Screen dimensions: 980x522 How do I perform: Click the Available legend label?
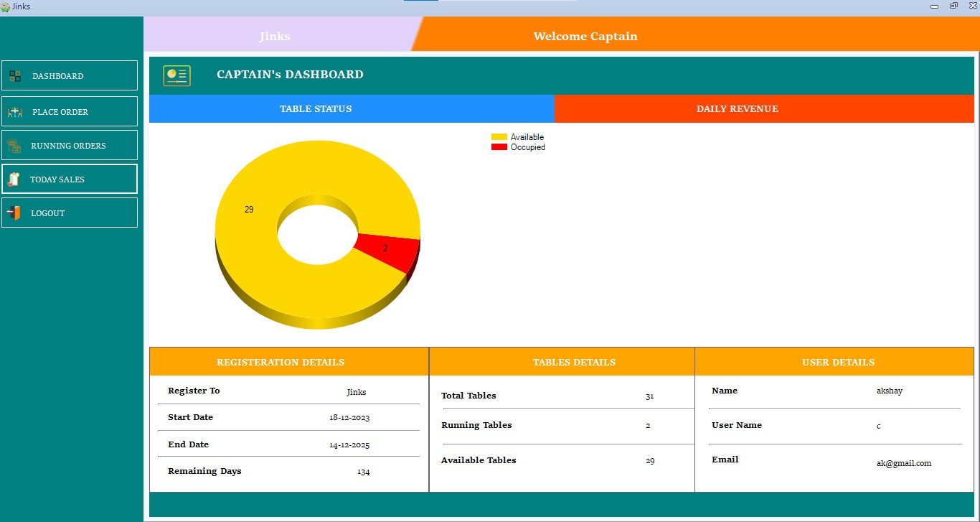[527, 137]
